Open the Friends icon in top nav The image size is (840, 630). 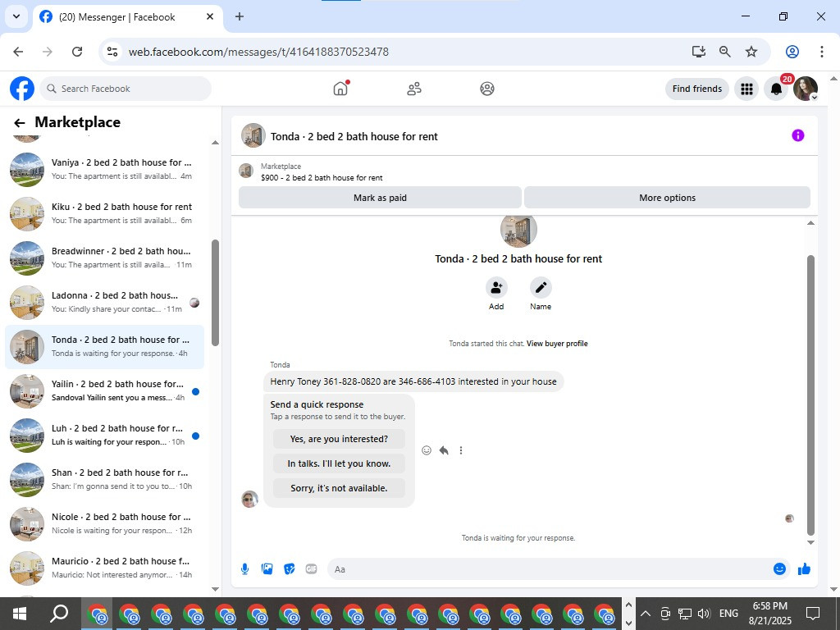point(414,89)
